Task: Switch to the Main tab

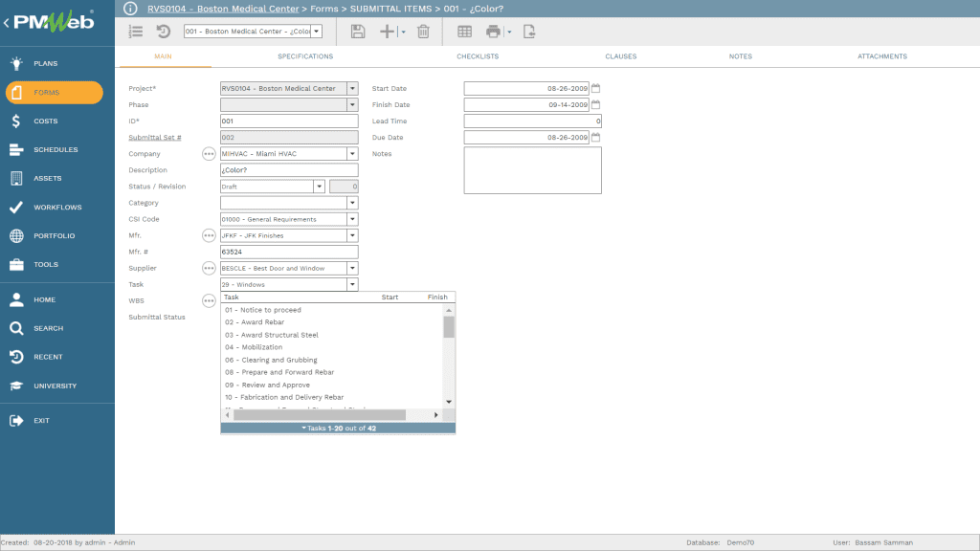Action: 163,56
